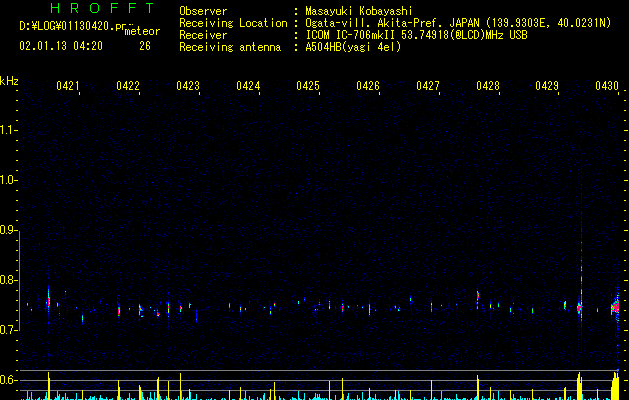Click the date stamp 02.01.13 04:20
This screenshot has height=400, width=629.
click(61, 46)
